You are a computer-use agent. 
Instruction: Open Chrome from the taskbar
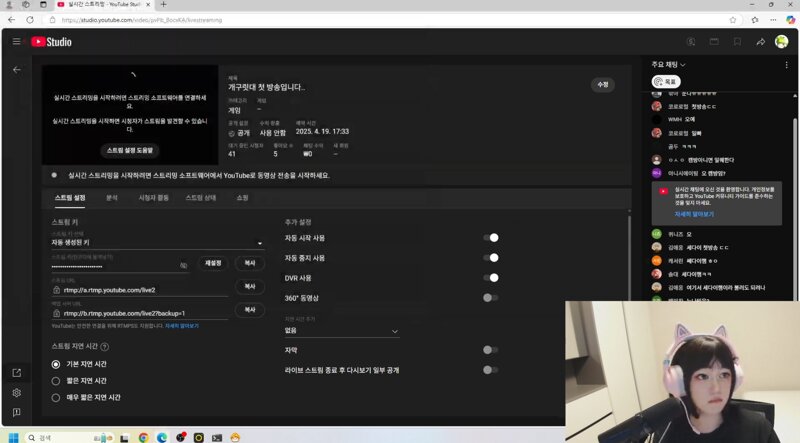click(x=143, y=437)
